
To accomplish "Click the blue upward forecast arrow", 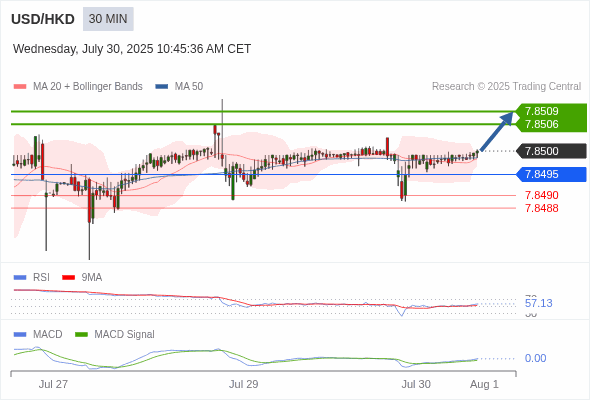I will 497,131.
